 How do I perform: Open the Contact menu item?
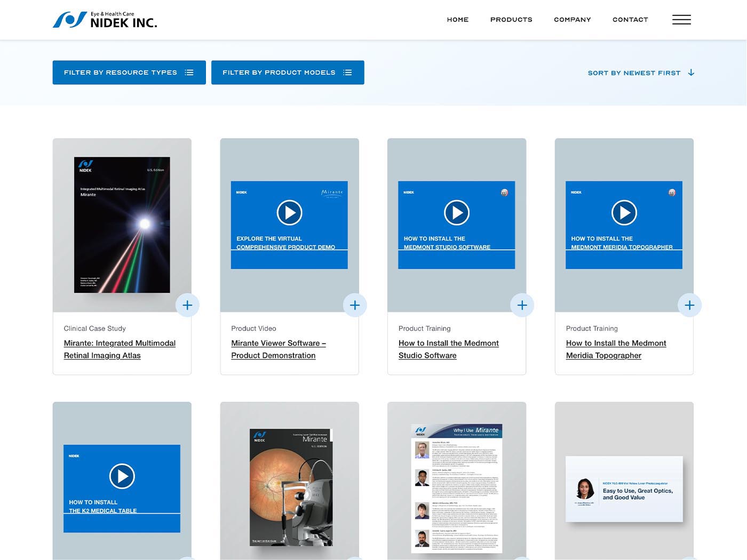pyautogui.click(x=630, y=20)
